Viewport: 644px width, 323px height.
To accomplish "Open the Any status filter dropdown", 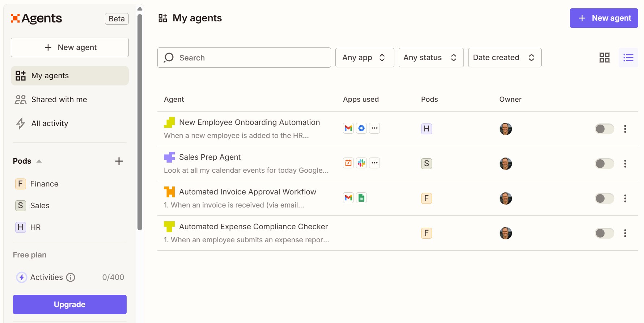I will [x=431, y=58].
